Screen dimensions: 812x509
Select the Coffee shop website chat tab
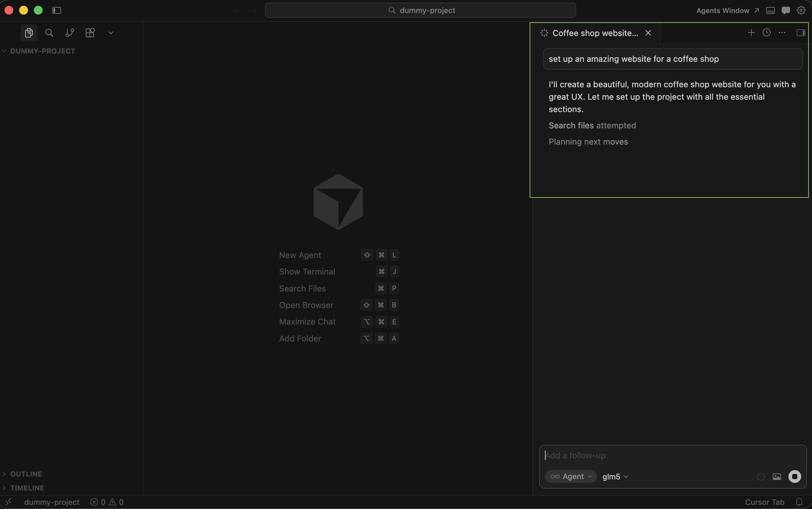point(595,33)
